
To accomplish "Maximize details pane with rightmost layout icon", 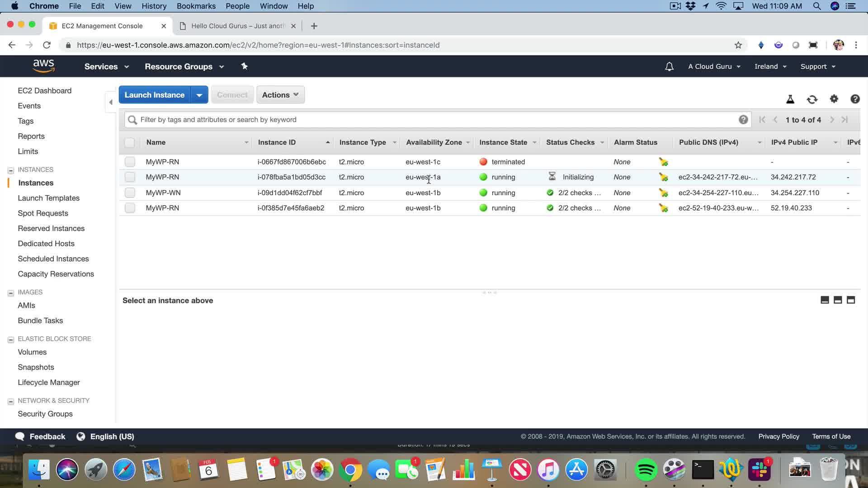I will 850,300.
